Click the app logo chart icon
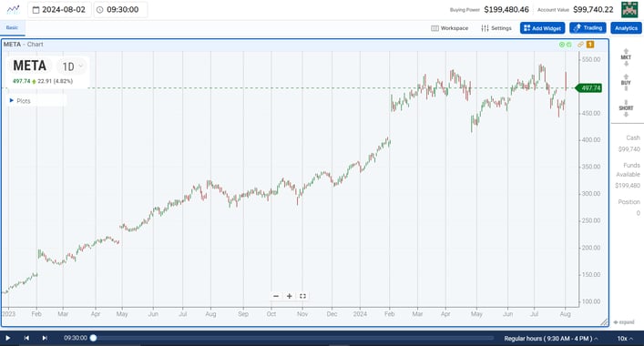 tap(13, 9)
